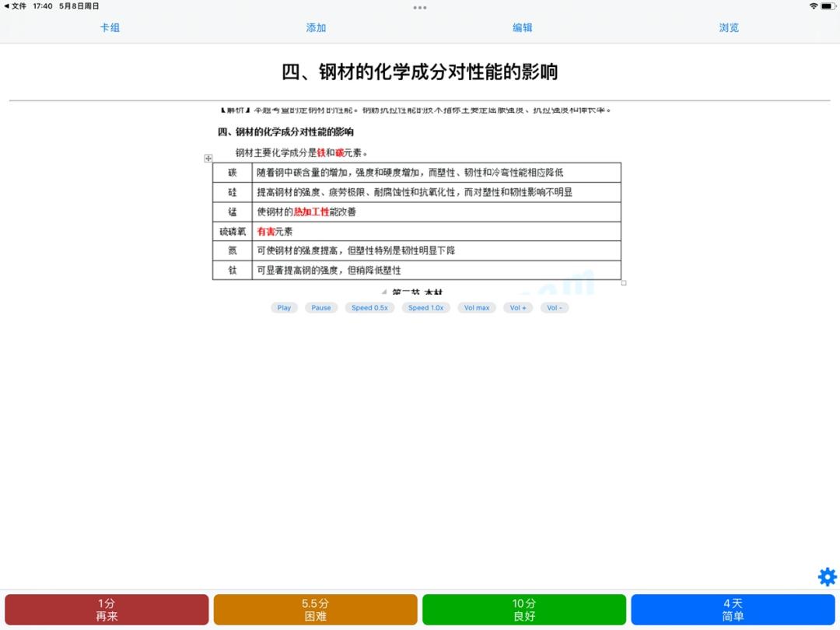Restore playback to Speed 1.0x

(x=425, y=307)
